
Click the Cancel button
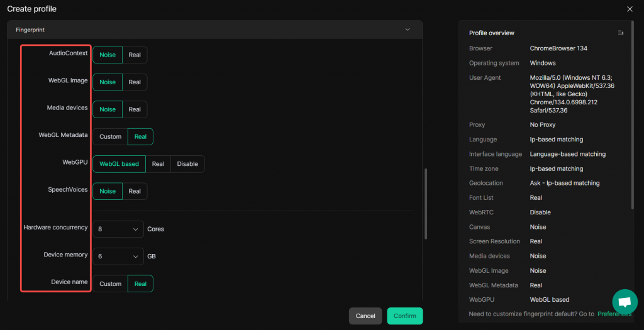tap(365, 316)
